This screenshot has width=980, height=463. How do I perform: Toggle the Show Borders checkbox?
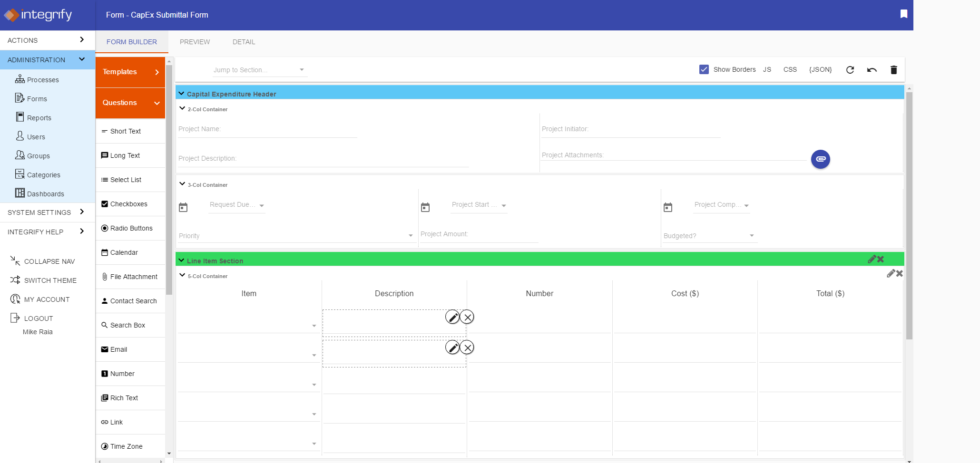tap(704, 69)
